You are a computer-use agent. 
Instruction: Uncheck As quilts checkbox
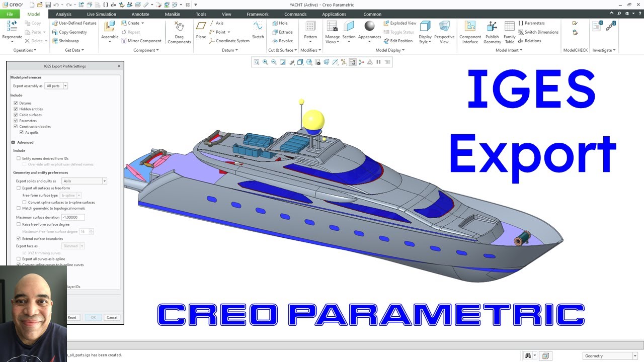pyautogui.click(x=22, y=132)
